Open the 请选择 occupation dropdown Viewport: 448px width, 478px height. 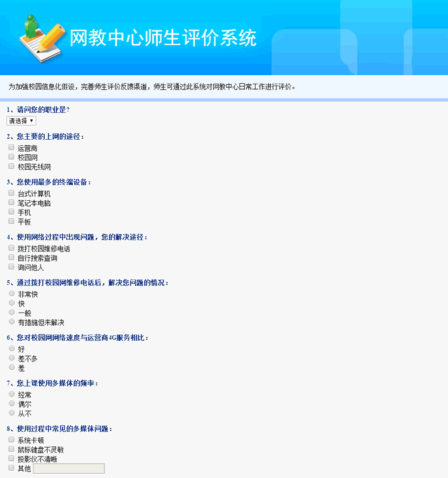[x=22, y=121]
